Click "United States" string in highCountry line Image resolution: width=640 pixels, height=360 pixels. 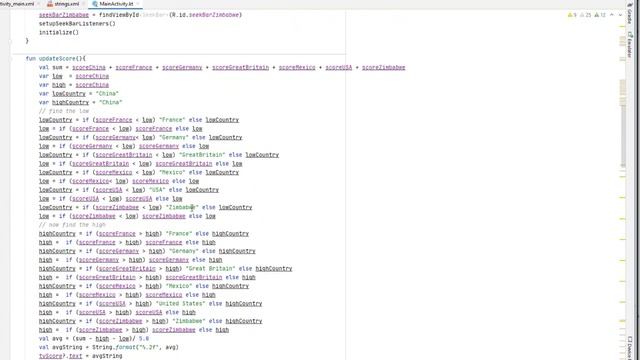180,304
